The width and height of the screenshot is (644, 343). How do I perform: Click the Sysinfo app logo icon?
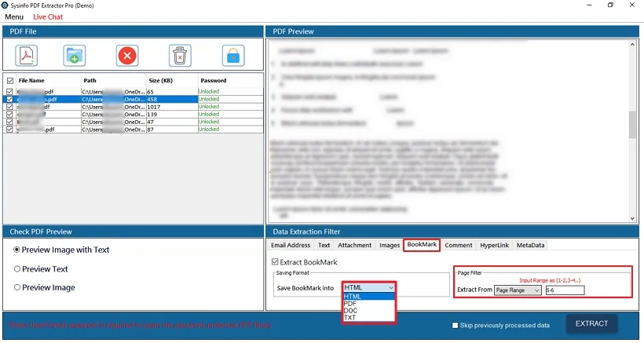coord(5,5)
